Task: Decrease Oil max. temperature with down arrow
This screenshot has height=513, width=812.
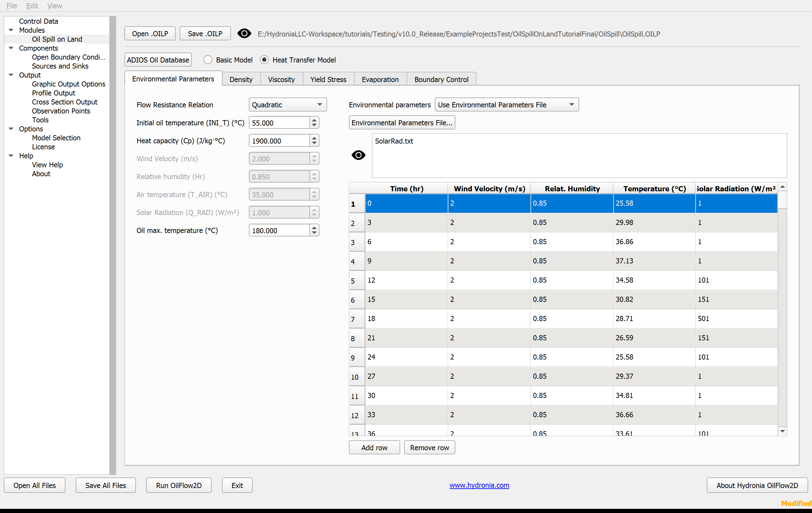Action: tap(314, 233)
